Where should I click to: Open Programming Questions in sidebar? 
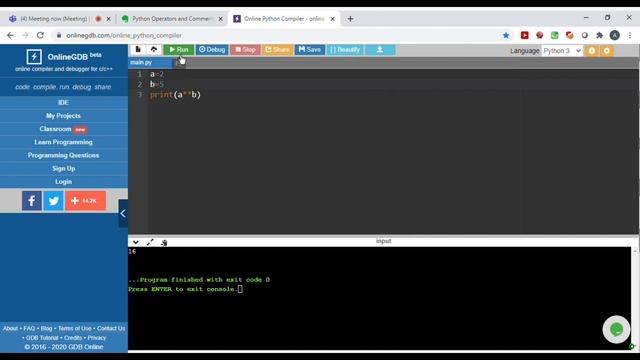tap(64, 155)
